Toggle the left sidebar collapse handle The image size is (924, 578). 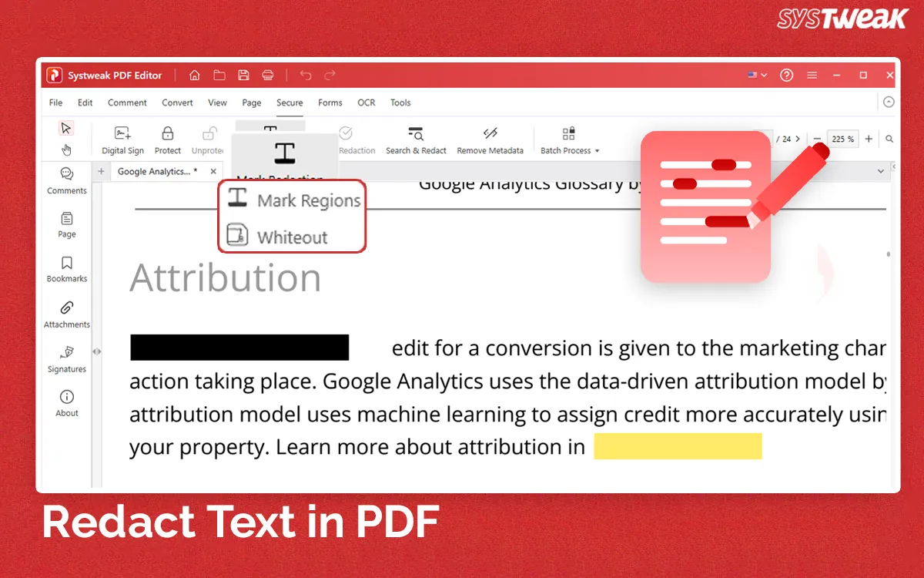[x=96, y=351]
